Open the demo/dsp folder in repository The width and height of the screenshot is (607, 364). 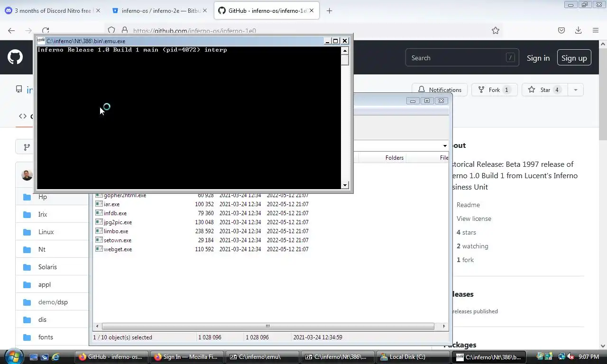[53, 302]
